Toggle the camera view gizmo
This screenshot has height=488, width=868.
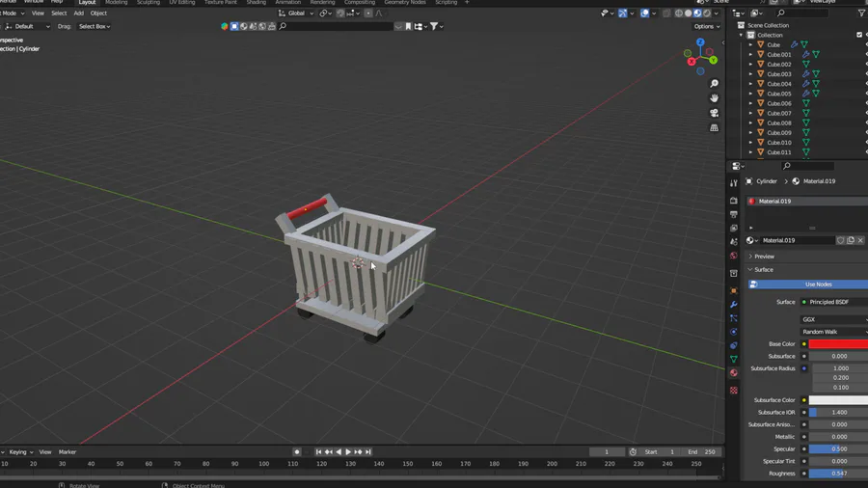pyautogui.click(x=714, y=113)
